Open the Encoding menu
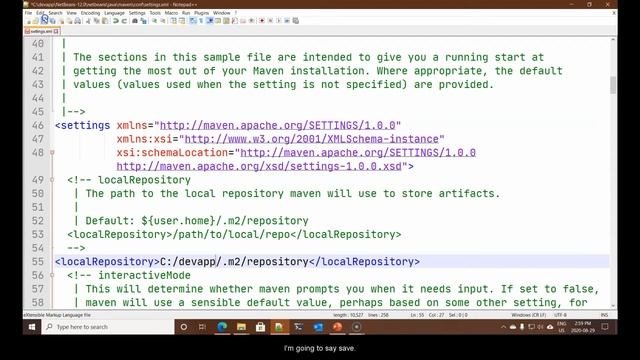Viewport: 640px width, 360px height. [90, 13]
